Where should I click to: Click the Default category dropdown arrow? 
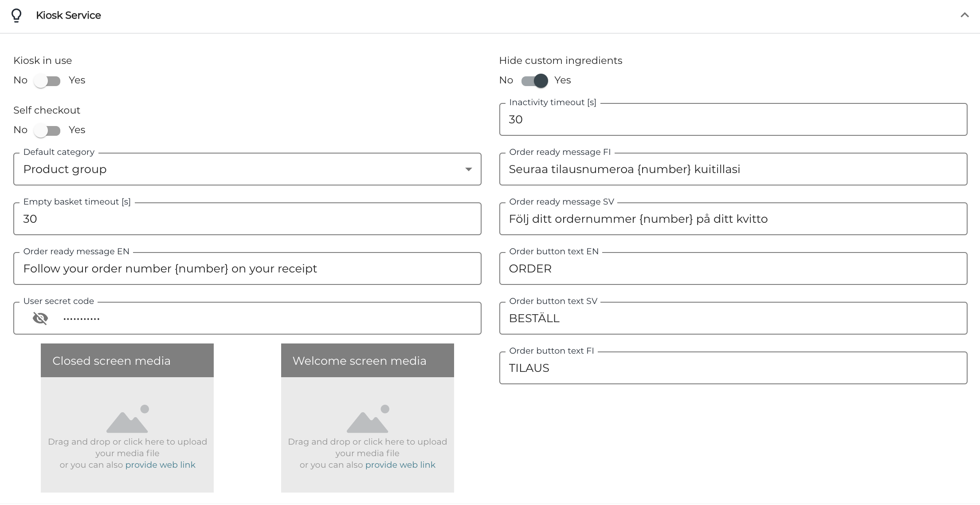(x=468, y=170)
